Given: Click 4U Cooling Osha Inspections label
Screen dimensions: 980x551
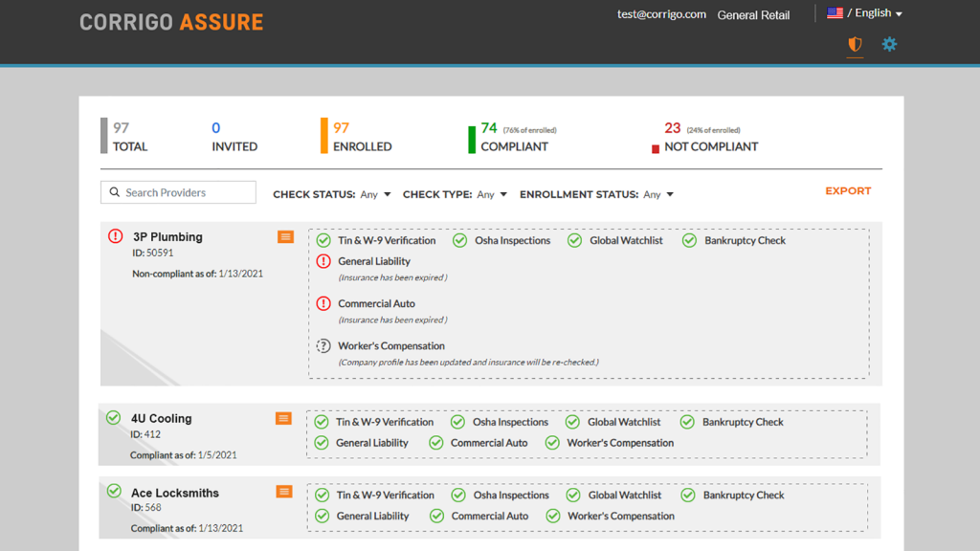Looking at the screenshot, I should (510, 422).
